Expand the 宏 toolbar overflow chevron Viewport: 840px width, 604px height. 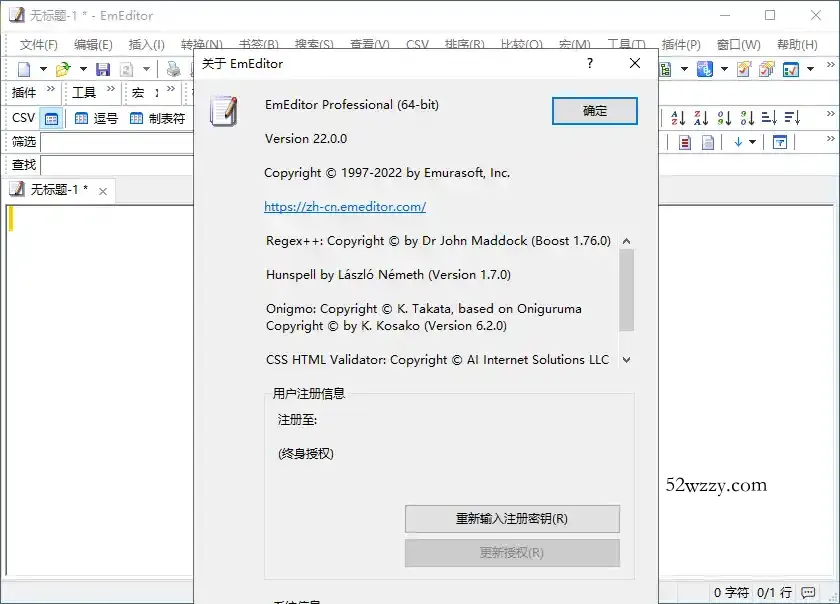point(171,88)
